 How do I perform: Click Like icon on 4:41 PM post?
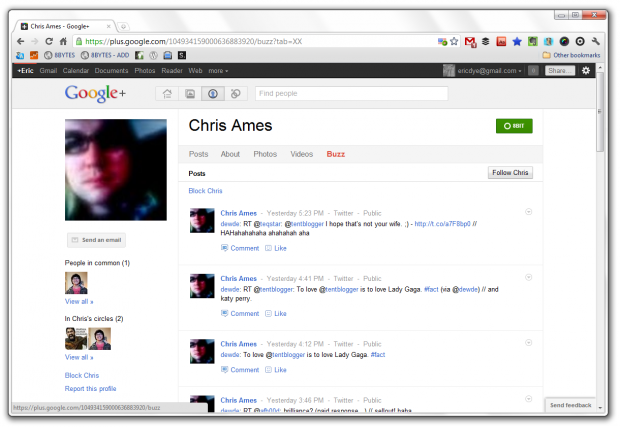click(x=268, y=314)
